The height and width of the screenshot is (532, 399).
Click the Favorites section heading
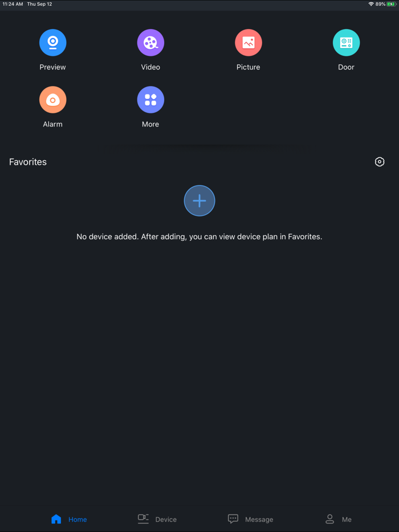(x=28, y=162)
